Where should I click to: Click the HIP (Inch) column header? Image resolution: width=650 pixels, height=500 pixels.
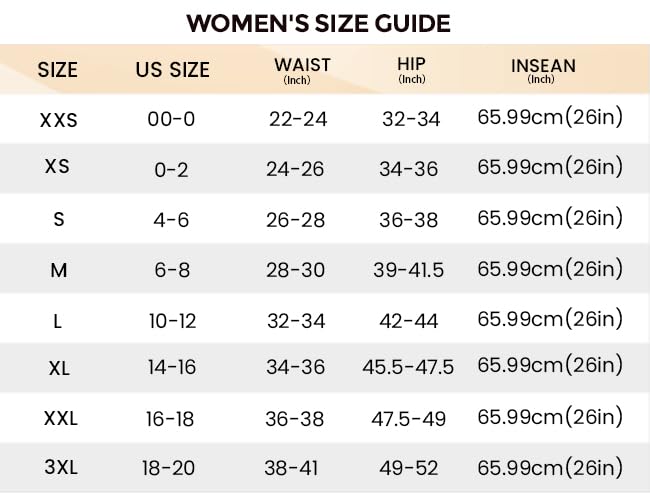coord(411,70)
